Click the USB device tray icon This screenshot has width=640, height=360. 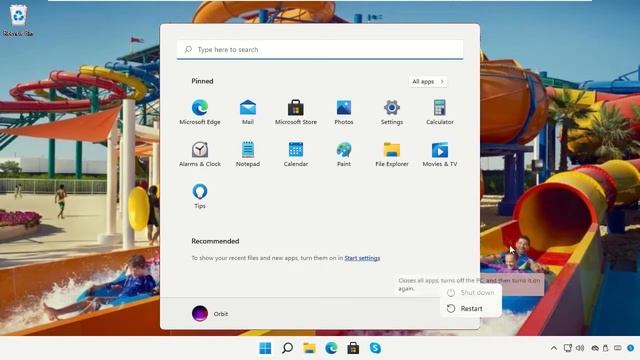pos(606,348)
